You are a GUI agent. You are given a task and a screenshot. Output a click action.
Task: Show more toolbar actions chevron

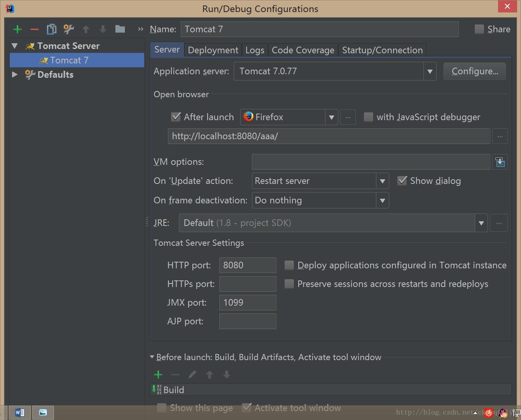point(140,29)
